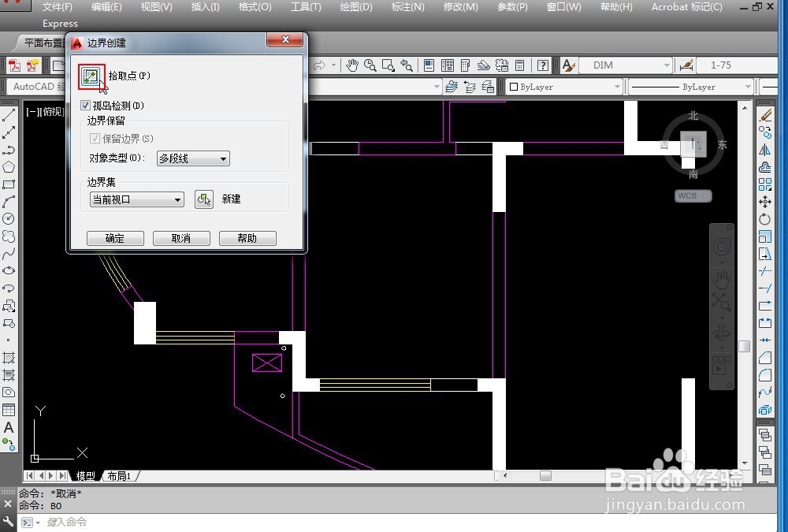Select the Line tool in left toolbar

(9, 116)
